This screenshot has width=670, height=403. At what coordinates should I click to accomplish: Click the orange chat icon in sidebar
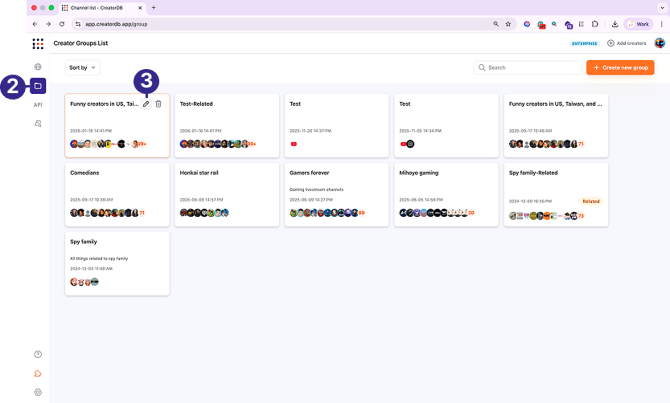pyautogui.click(x=38, y=373)
